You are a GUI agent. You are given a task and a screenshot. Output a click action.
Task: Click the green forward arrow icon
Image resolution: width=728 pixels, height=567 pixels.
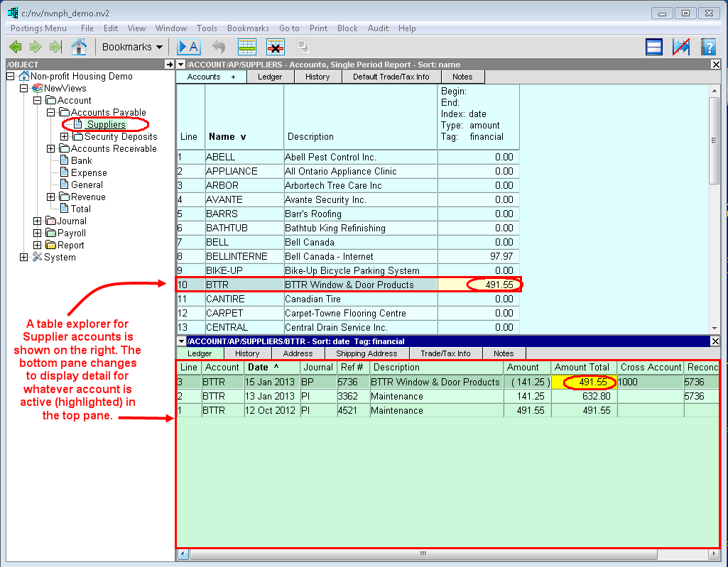tap(36, 47)
